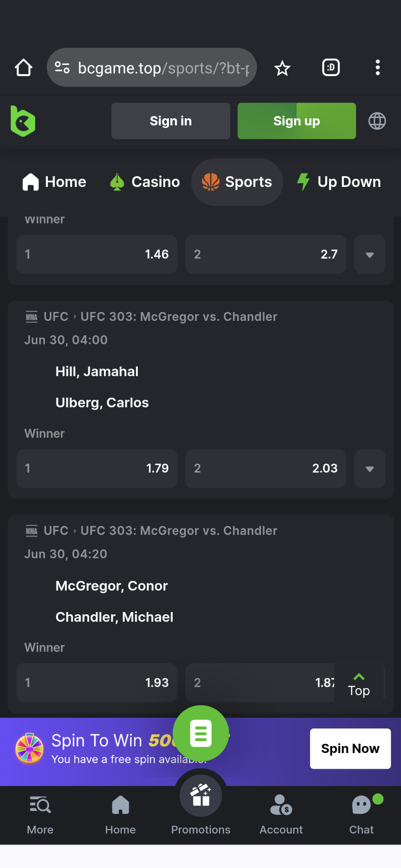Switch to the Casino tab
This screenshot has height=868, width=401.
(x=144, y=182)
